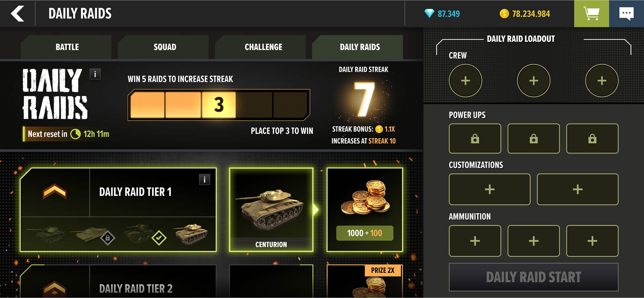Switch to the Battle tab
The width and height of the screenshot is (644, 298).
coord(67,47)
